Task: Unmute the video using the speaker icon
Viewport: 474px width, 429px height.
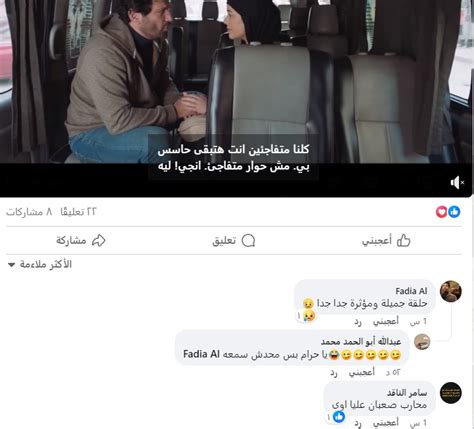Action: click(457, 182)
